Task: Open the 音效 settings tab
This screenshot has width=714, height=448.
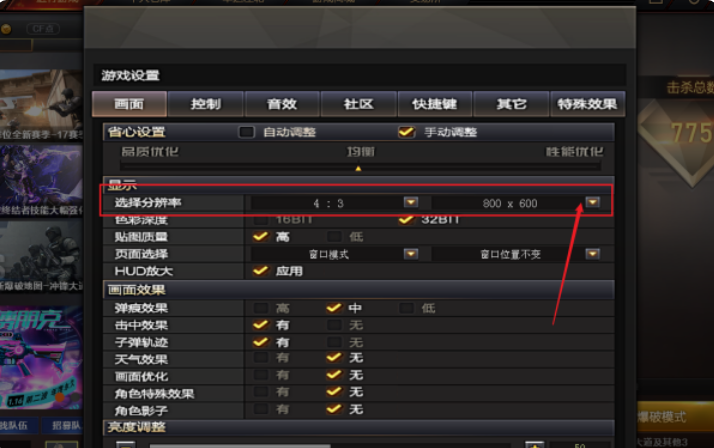Action: tap(282, 104)
